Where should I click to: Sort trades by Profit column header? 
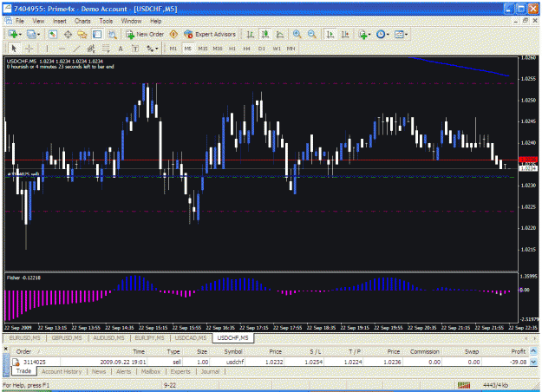click(x=518, y=351)
